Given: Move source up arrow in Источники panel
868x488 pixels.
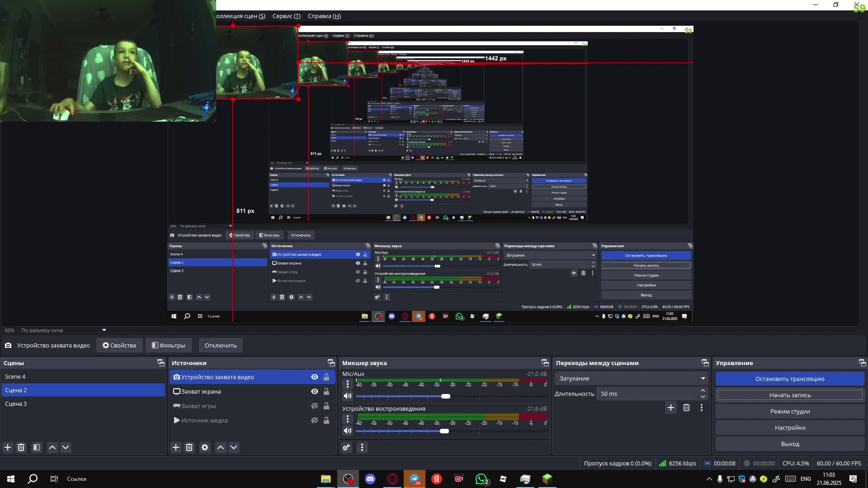Looking at the screenshot, I should tap(221, 447).
